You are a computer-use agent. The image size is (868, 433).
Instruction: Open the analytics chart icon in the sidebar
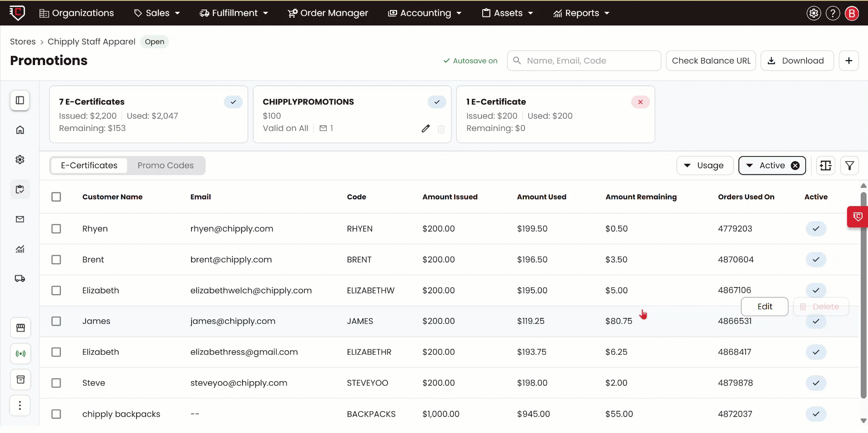20,249
